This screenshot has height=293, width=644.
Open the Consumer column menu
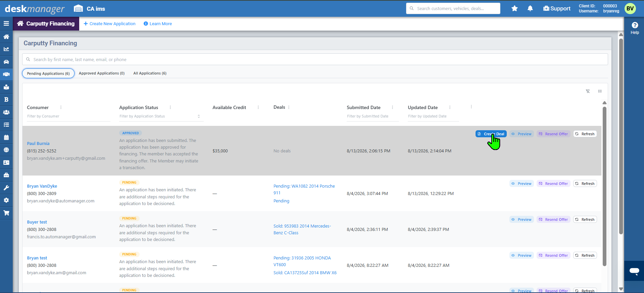(x=61, y=107)
